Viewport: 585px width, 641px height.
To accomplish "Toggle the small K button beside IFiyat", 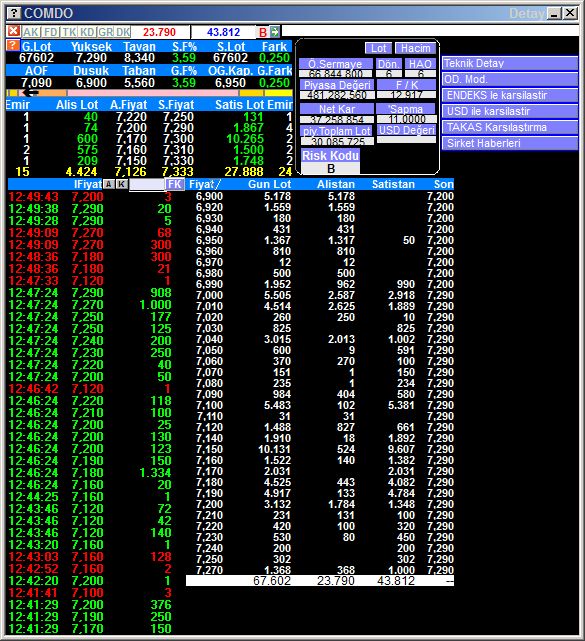I will coord(121,184).
